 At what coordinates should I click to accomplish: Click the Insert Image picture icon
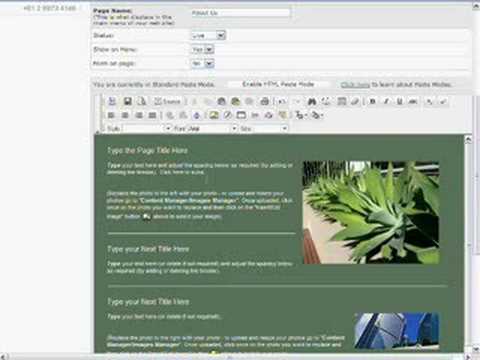[x=214, y=115]
